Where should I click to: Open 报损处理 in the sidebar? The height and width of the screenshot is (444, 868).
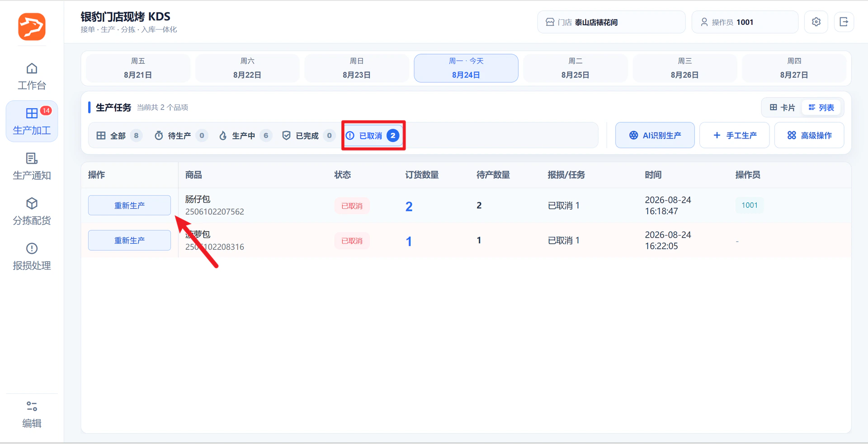[32, 257]
